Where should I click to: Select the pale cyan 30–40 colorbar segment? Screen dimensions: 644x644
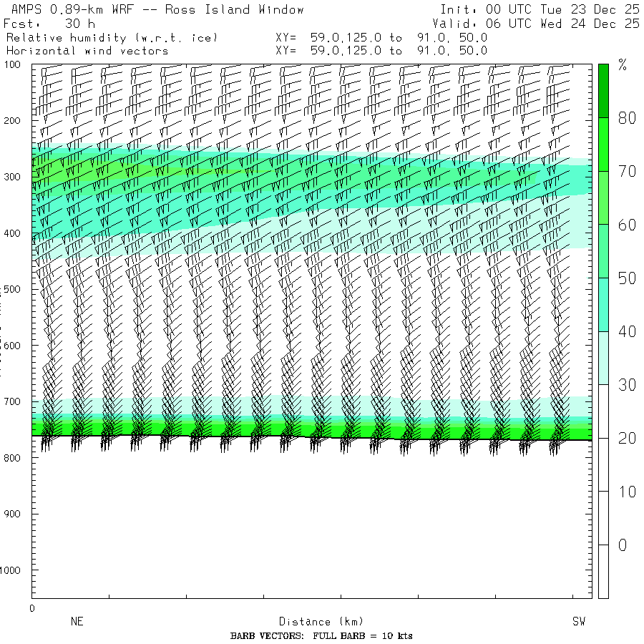point(603,358)
